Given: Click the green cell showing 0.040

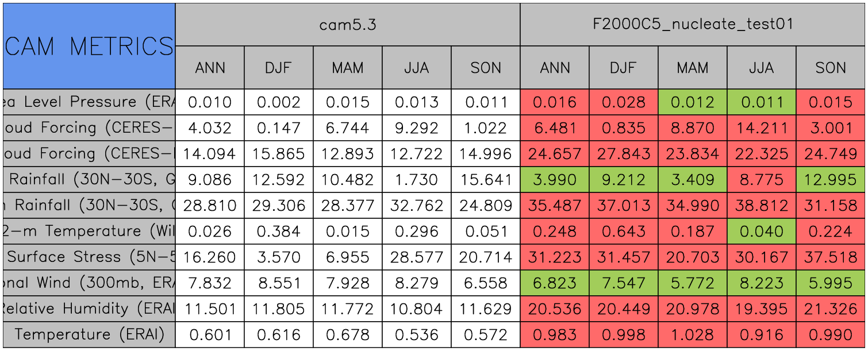Looking at the screenshot, I should click(x=761, y=232).
